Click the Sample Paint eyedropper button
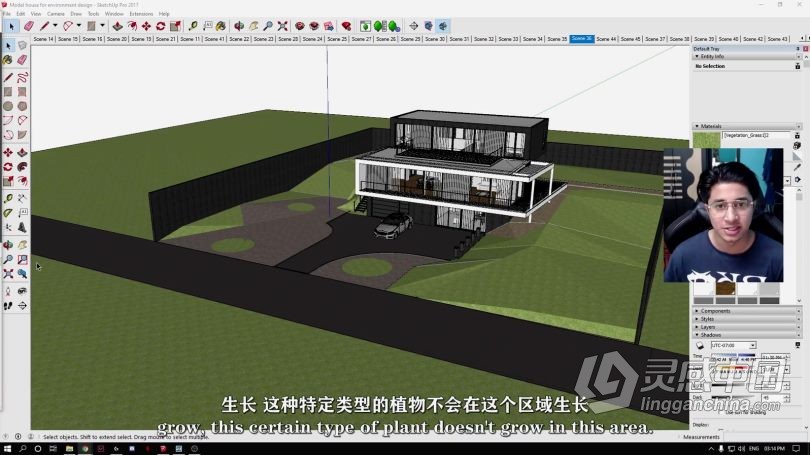 click(x=797, y=167)
